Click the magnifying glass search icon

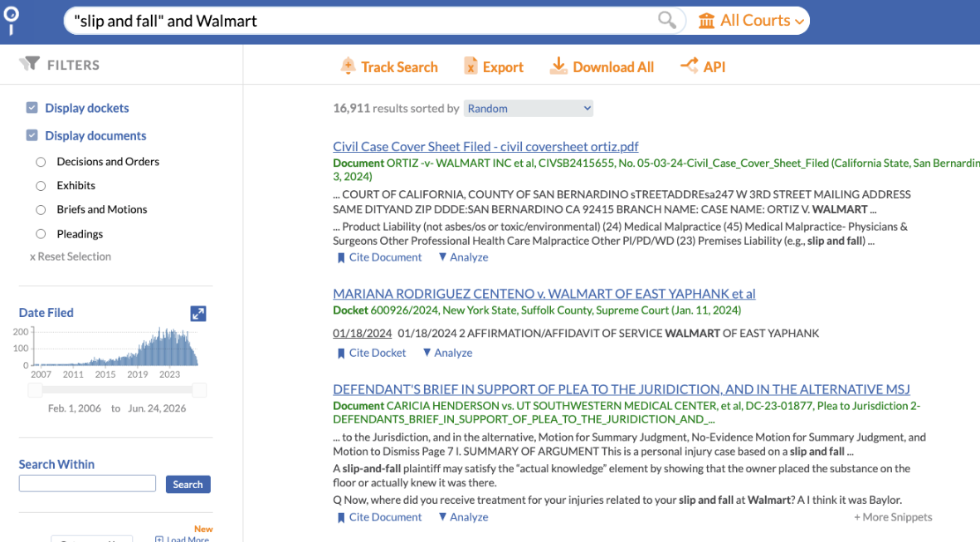pos(667,20)
